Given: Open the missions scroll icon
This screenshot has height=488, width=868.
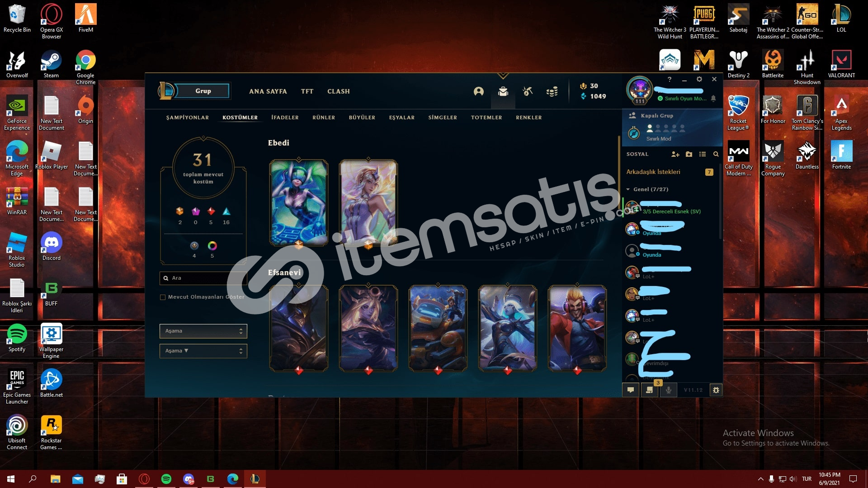Looking at the screenshot, I should click(x=650, y=390).
